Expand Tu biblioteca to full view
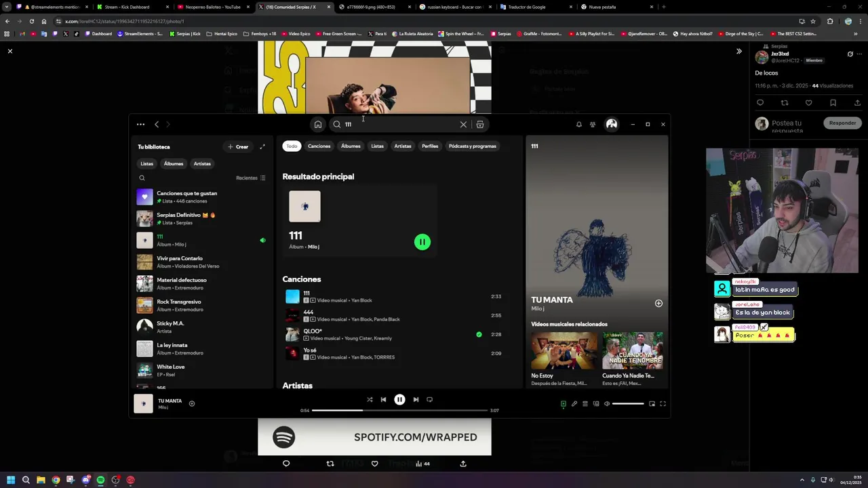Screen dimensions: 868x488 tap(262, 146)
